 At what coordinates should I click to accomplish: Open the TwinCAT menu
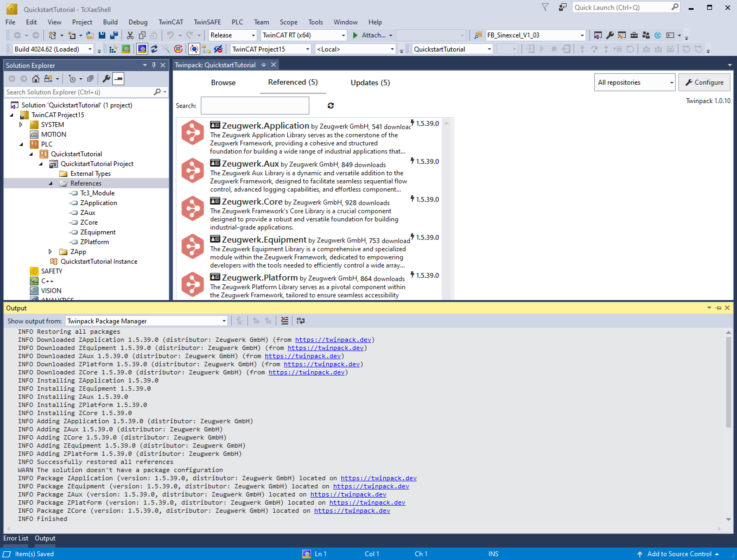(171, 22)
